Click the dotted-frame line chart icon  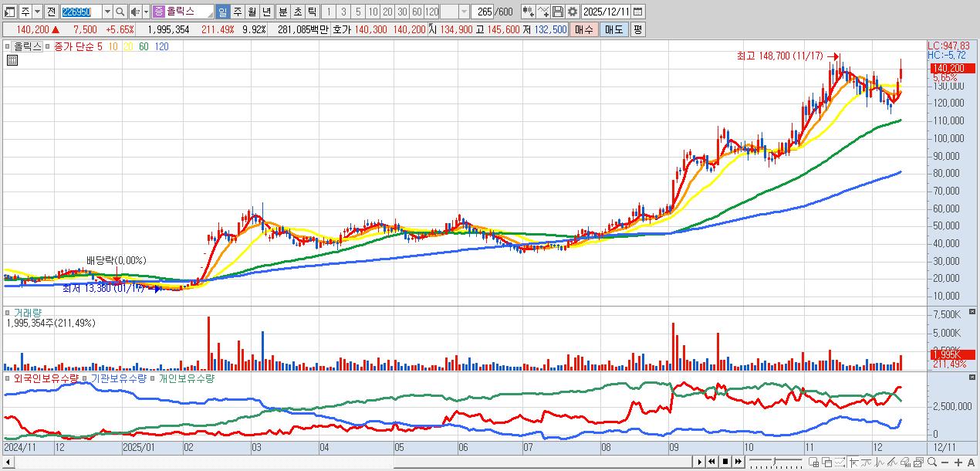pos(840,462)
